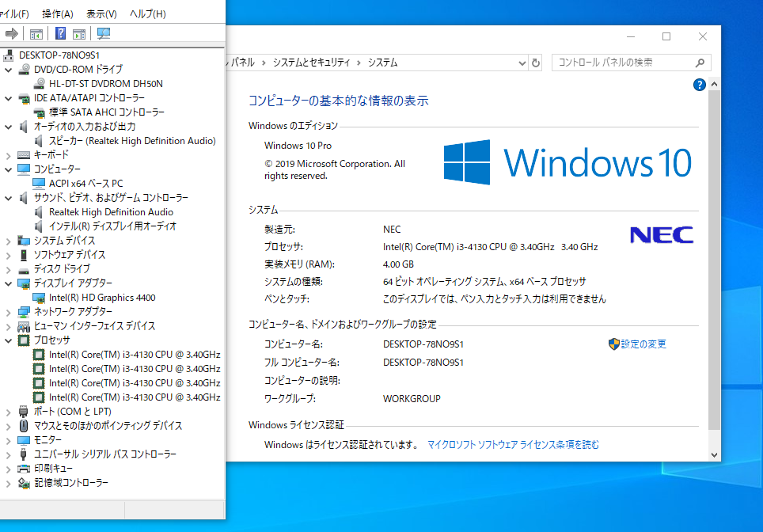Expand the システム デバイス node
The width and height of the screenshot is (763, 532).
click(x=8, y=241)
